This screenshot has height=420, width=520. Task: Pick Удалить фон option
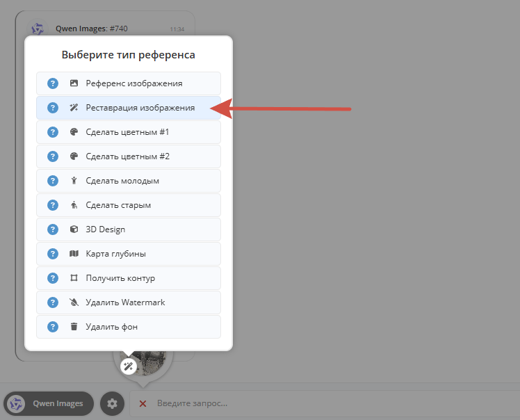click(x=129, y=327)
